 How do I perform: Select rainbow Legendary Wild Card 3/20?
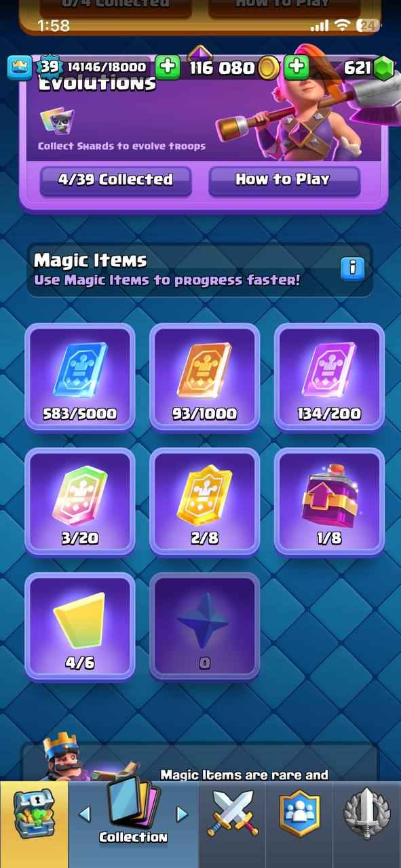pos(80,502)
